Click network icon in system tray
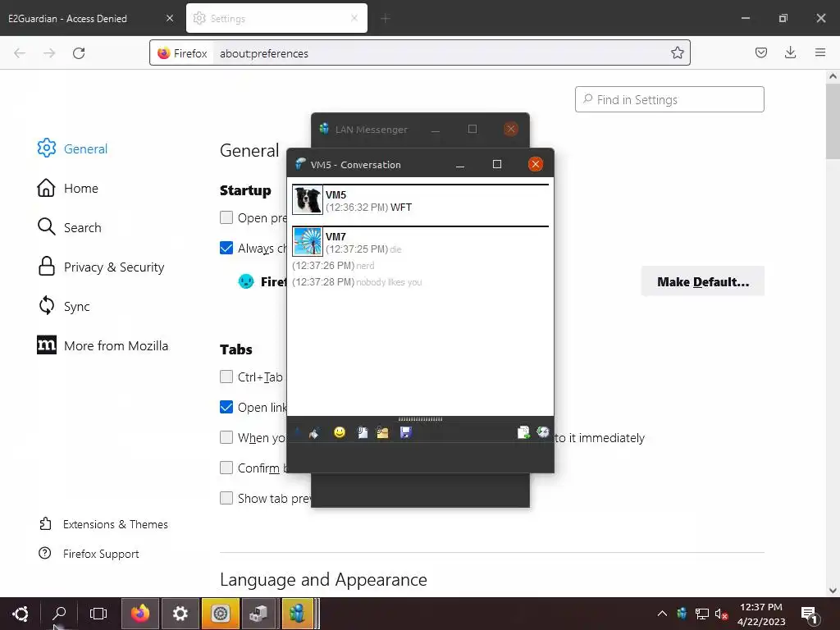Viewport: 840px width, 630px height. [x=702, y=614]
